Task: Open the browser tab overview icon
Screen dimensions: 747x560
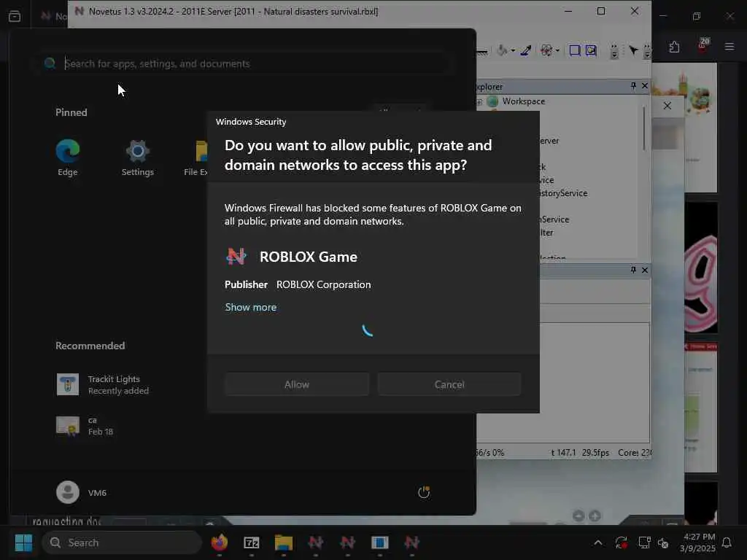Action: coord(15,16)
